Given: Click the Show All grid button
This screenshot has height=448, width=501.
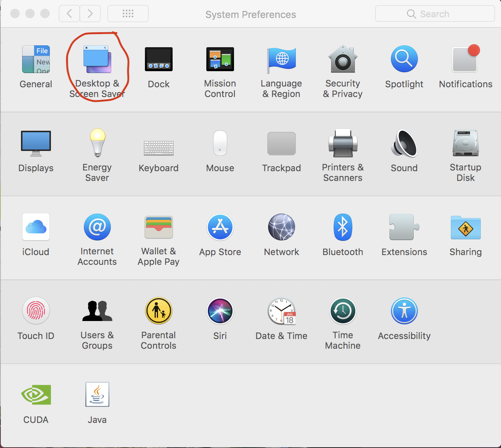Looking at the screenshot, I should coord(128,14).
